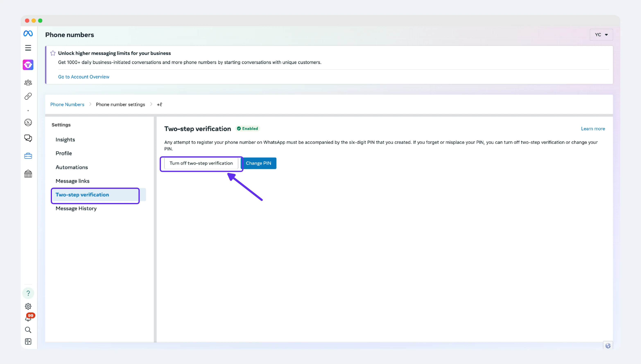The width and height of the screenshot is (641, 364).
Task: Click the Two-step verification heading
Action: tap(198, 129)
